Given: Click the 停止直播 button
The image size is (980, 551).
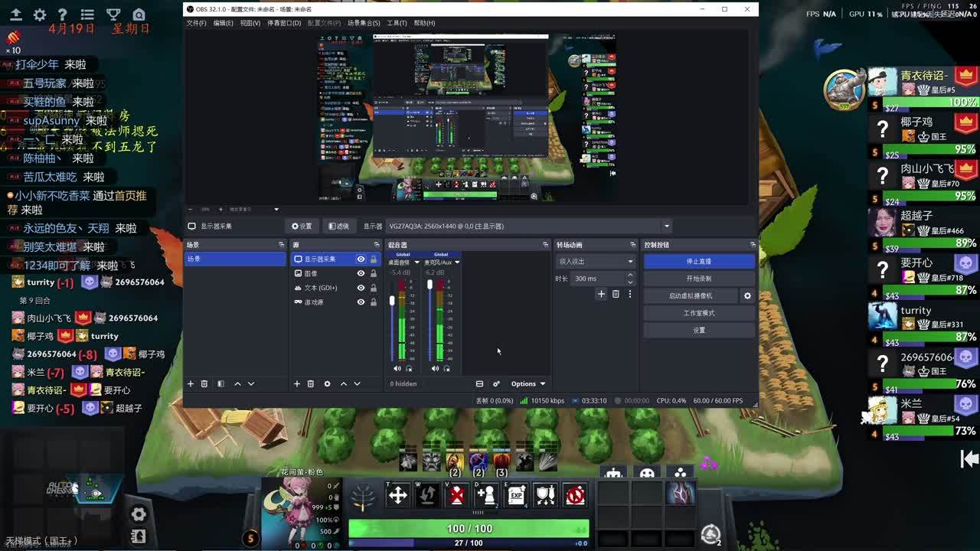Looking at the screenshot, I should [x=698, y=262].
